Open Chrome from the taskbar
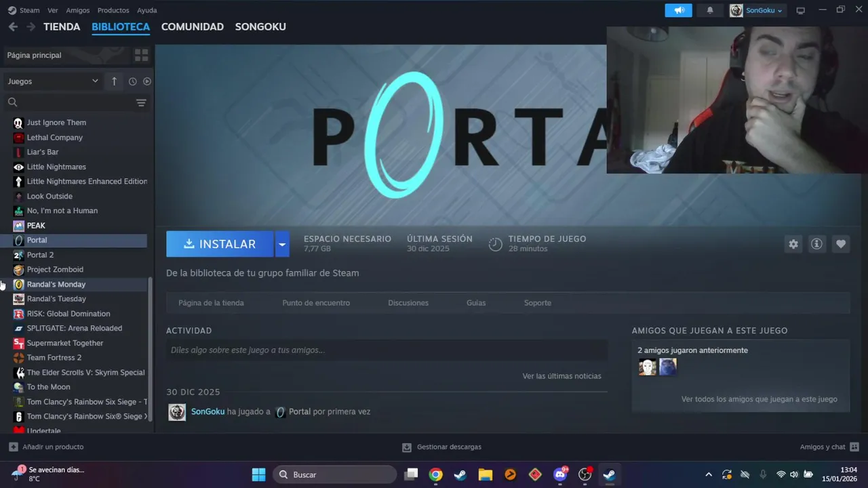This screenshot has height=488, width=868. pyautogui.click(x=435, y=474)
